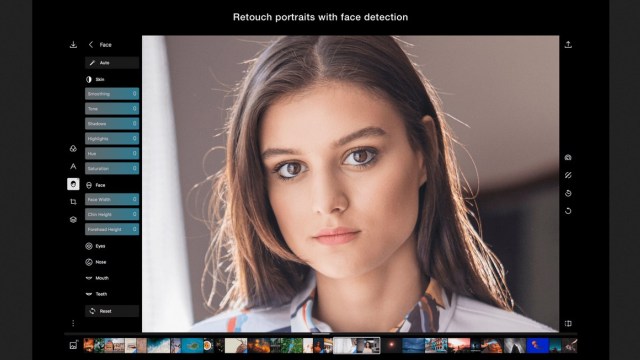Open the text tool (A icon)
The image size is (640, 360).
click(73, 167)
